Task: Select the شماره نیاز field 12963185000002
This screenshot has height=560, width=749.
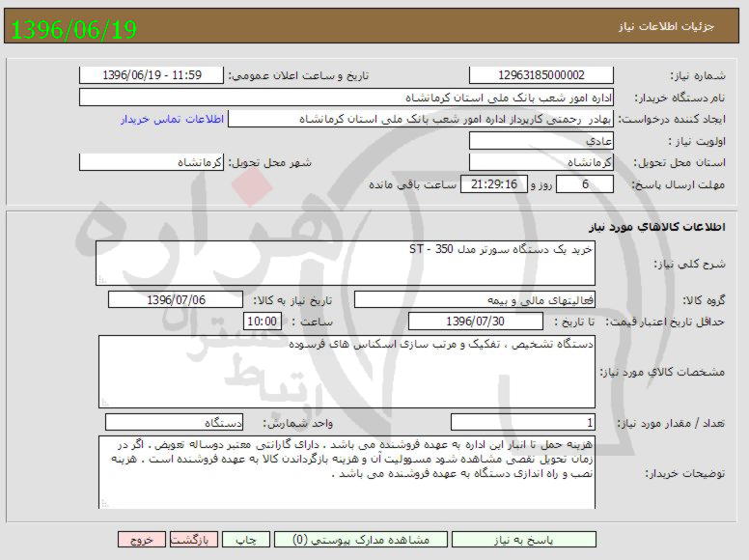Action: tap(541, 75)
